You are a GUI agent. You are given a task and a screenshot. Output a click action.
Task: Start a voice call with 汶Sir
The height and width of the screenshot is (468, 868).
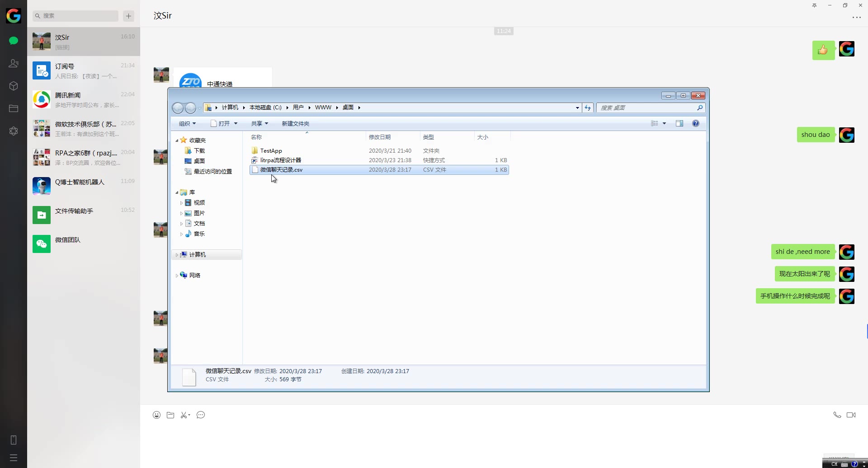(837, 415)
